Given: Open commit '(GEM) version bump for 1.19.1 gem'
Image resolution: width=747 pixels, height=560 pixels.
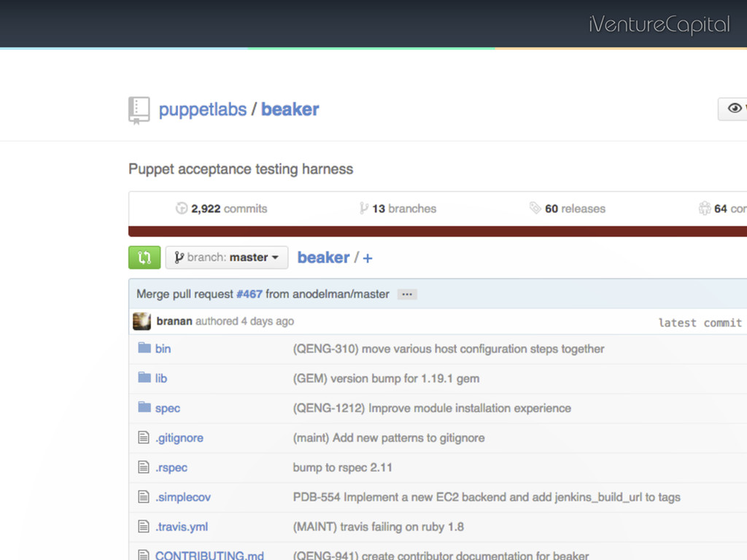Looking at the screenshot, I should [x=387, y=378].
